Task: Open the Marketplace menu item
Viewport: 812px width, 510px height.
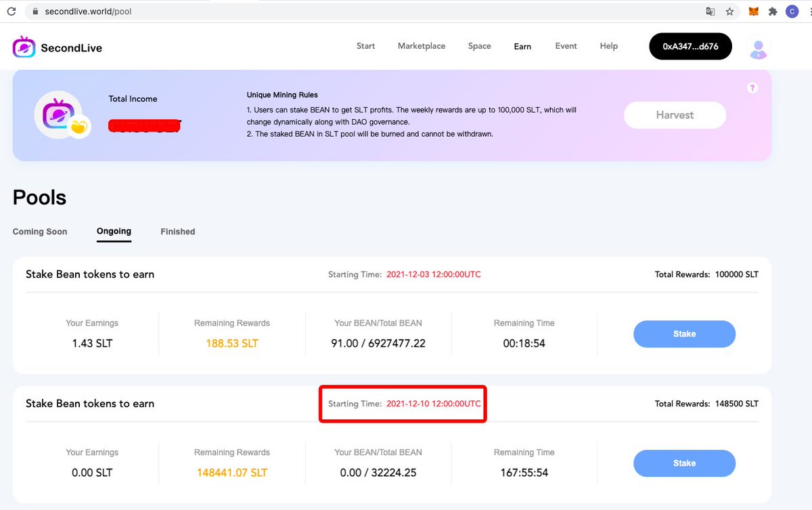Action: pos(421,46)
